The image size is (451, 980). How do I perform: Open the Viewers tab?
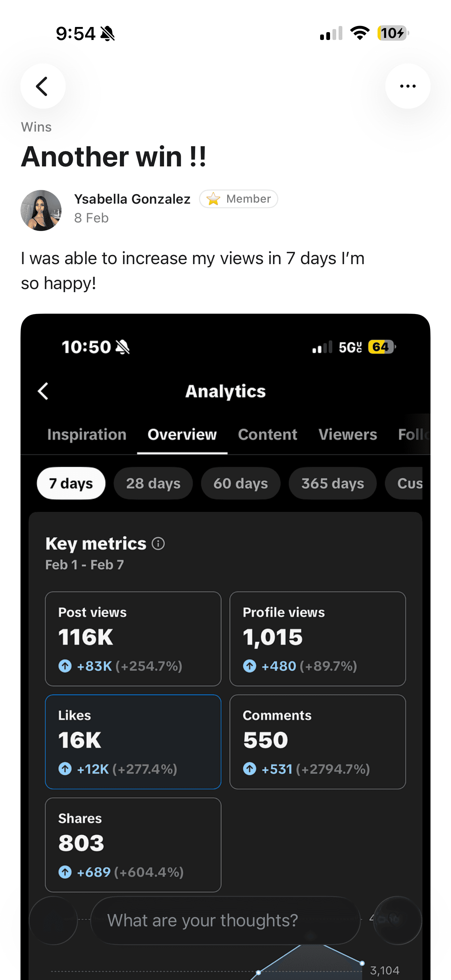tap(347, 434)
